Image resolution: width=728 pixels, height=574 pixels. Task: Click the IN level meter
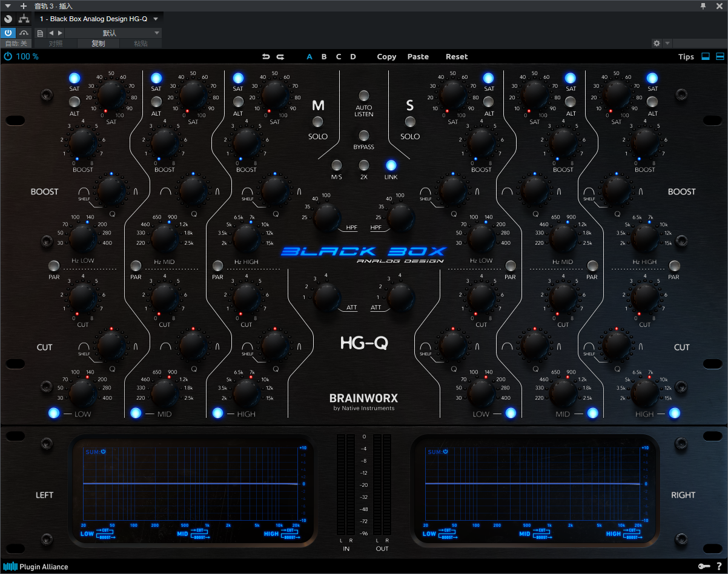(346, 484)
